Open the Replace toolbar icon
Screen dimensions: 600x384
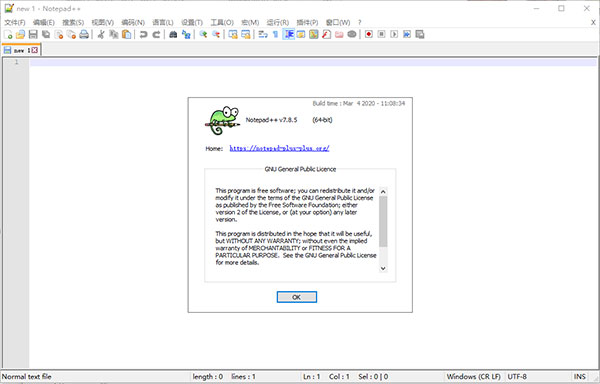click(x=186, y=35)
